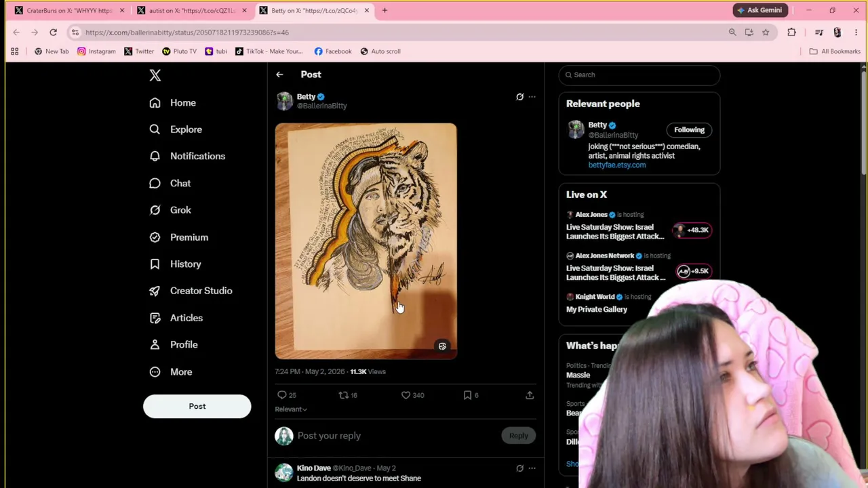This screenshot has height=488, width=868.
Task: Open the Chrome three-dot menu
Action: pyautogui.click(x=856, y=33)
